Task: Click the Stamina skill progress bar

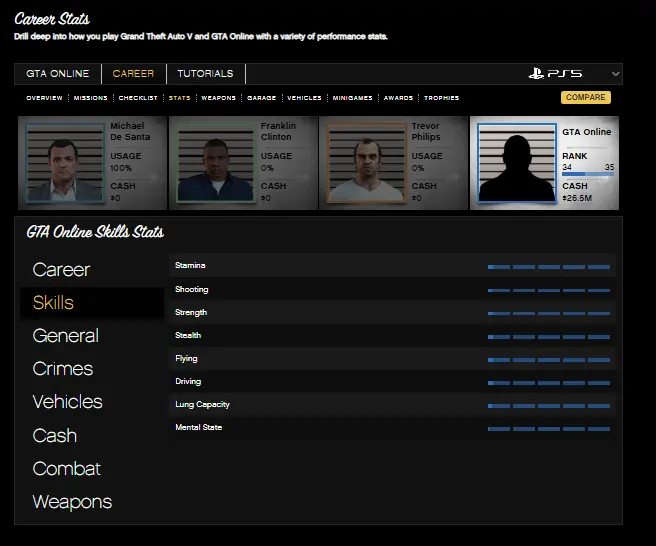Action: (549, 267)
